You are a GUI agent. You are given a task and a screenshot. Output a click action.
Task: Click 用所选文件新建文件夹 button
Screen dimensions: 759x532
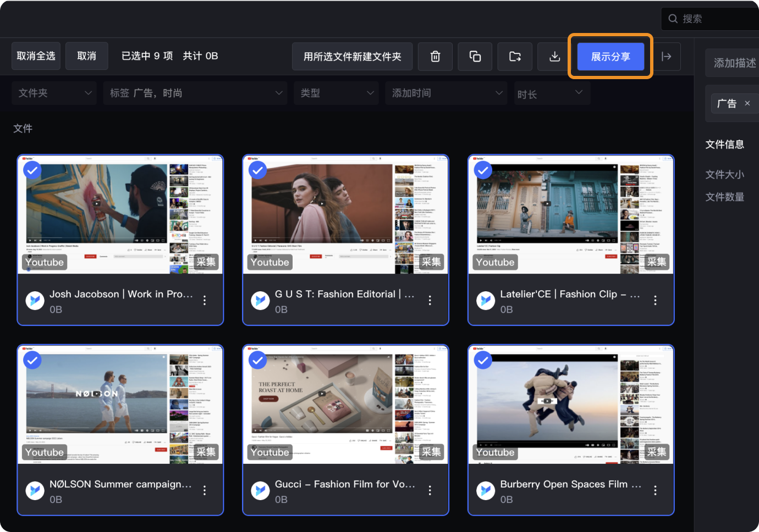(x=353, y=57)
